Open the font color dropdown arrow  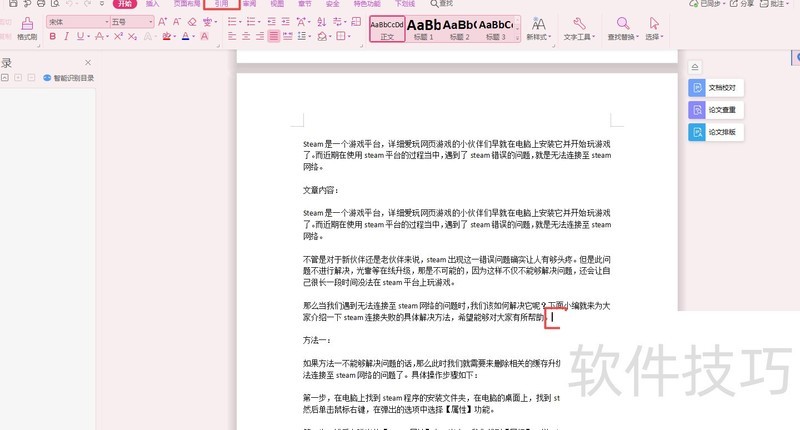pyautogui.click(x=193, y=36)
